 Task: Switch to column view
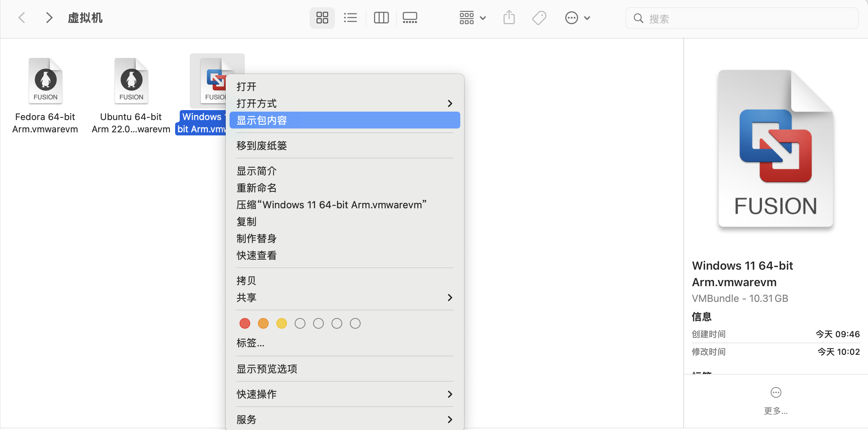381,18
